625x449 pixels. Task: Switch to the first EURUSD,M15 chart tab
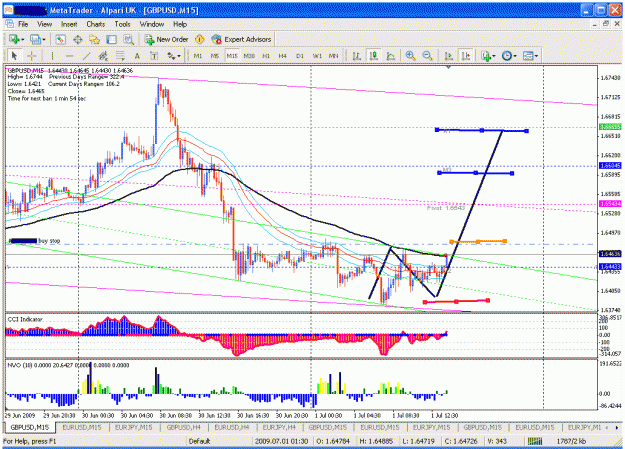(x=82, y=427)
